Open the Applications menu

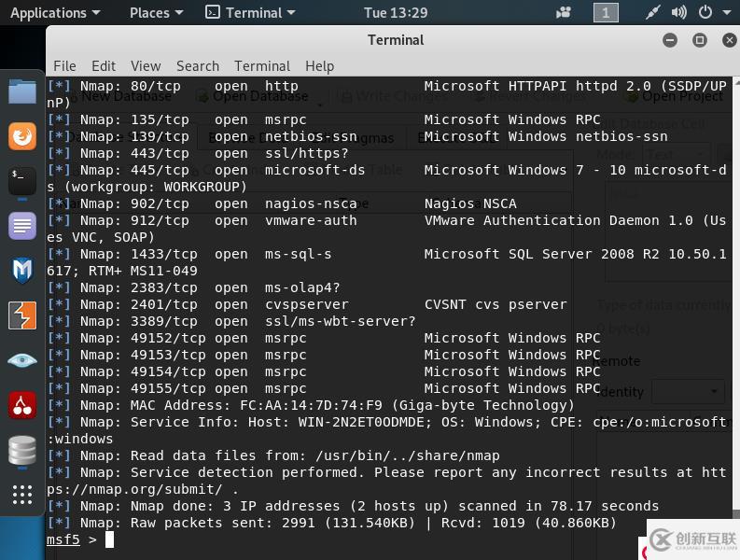pyautogui.click(x=55, y=13)
